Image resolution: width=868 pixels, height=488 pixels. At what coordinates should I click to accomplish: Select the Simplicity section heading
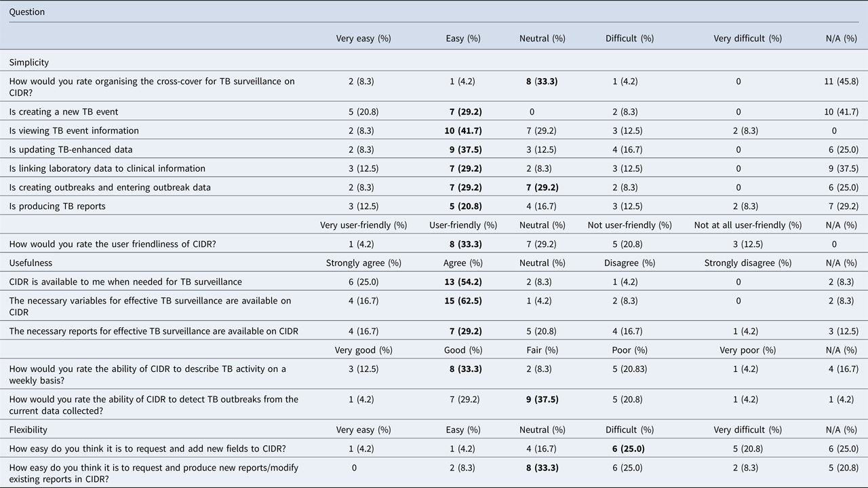[x=29, y=62]
